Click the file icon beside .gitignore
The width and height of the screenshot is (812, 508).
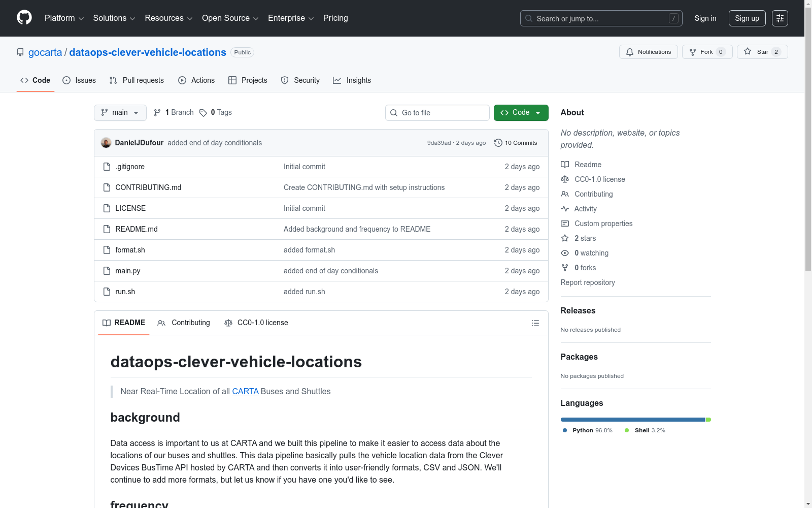[107, 167]
